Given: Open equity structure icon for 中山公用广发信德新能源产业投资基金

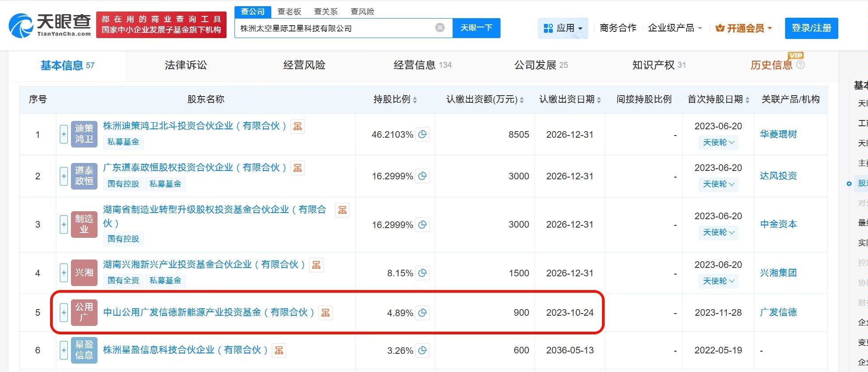Looking at the screenshot, I should [x=325, y=313].
